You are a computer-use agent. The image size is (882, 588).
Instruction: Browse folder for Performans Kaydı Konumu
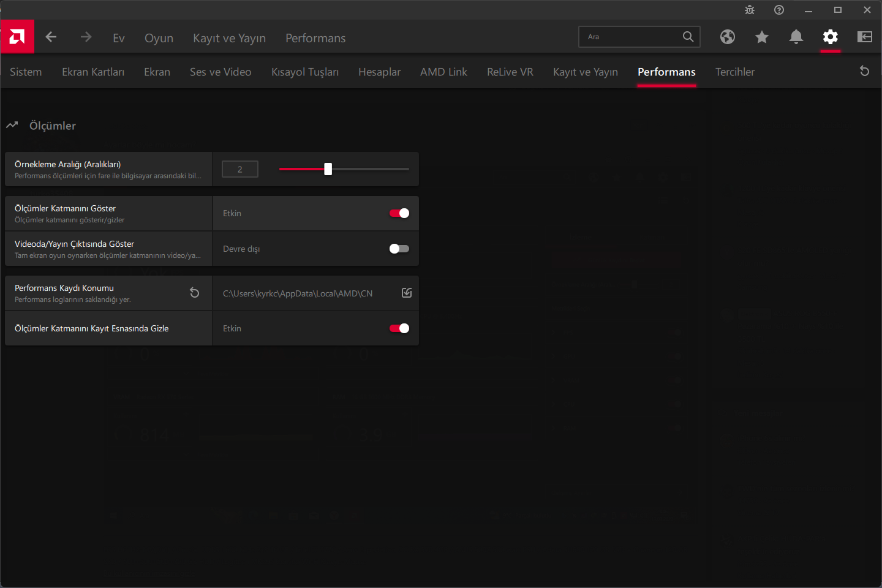click(x=407, y=293)
